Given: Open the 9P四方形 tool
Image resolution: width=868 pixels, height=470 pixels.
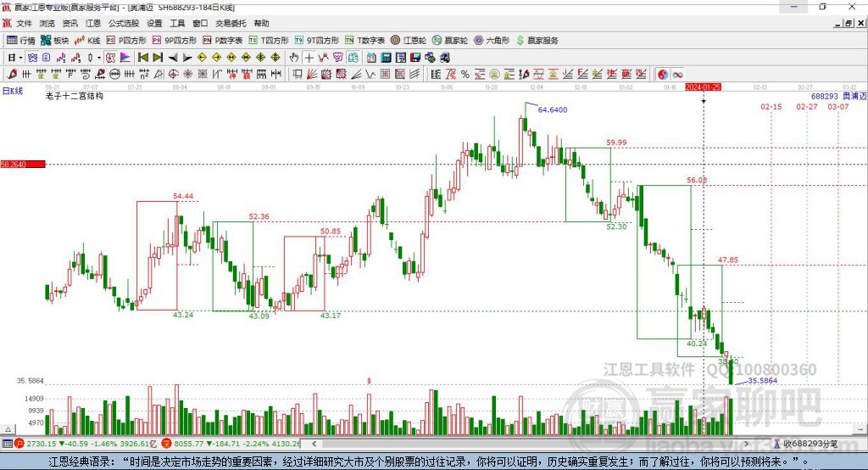Looking at the screenshot, I should click(x=175, y=41).
